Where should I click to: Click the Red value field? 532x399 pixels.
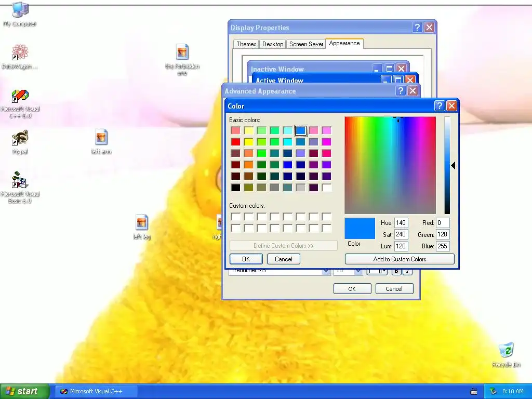coord(443,223)
